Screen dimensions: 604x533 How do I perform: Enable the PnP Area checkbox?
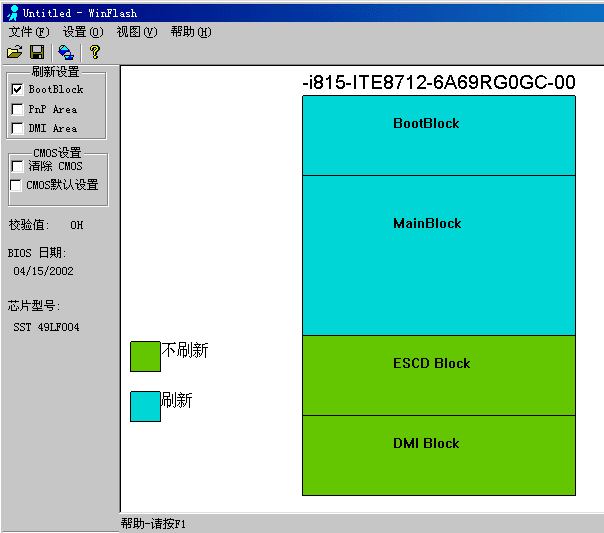click(x=17, y=109)
